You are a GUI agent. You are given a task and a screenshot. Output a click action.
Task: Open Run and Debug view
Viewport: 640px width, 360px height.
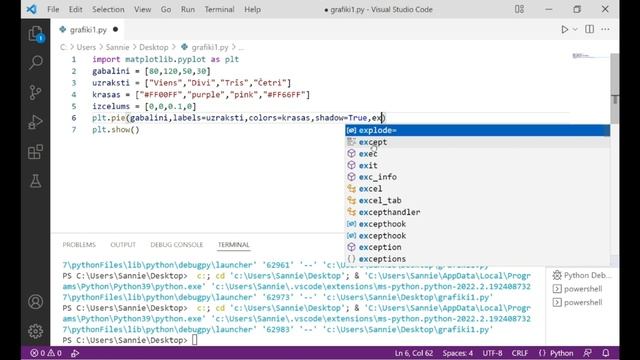(x=36, y=122)
